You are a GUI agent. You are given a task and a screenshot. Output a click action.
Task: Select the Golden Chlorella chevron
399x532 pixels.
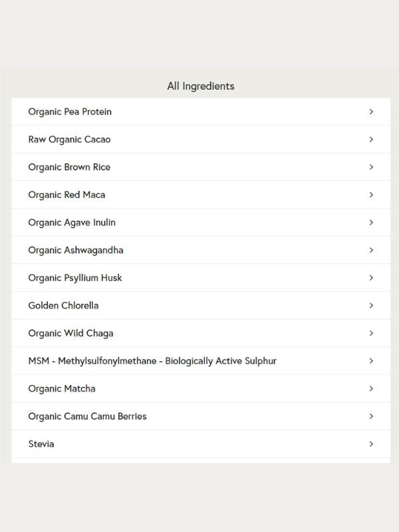pos(371,305)
